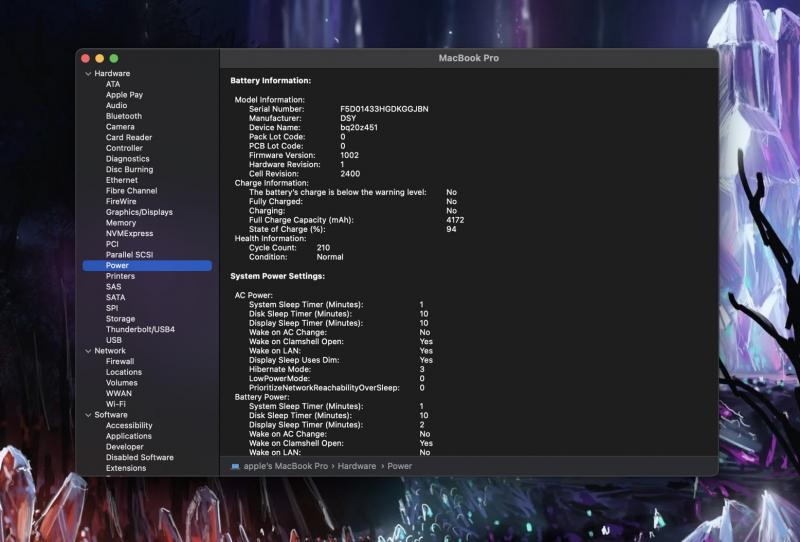This screenshot has height=542, width=800.
Task: Open NVMExpress in the sidebar
Action: [129, 234]
